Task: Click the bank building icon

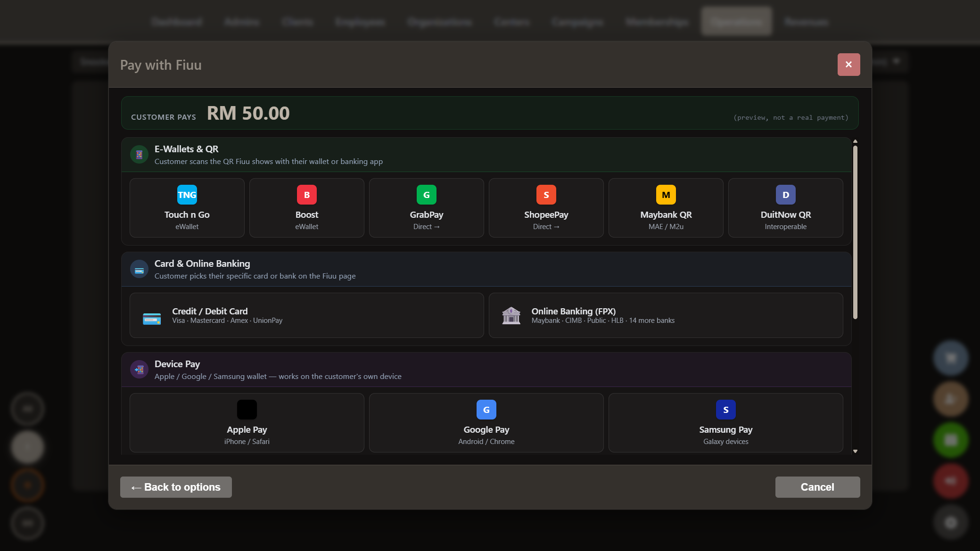Action: [x=511, y=315]
